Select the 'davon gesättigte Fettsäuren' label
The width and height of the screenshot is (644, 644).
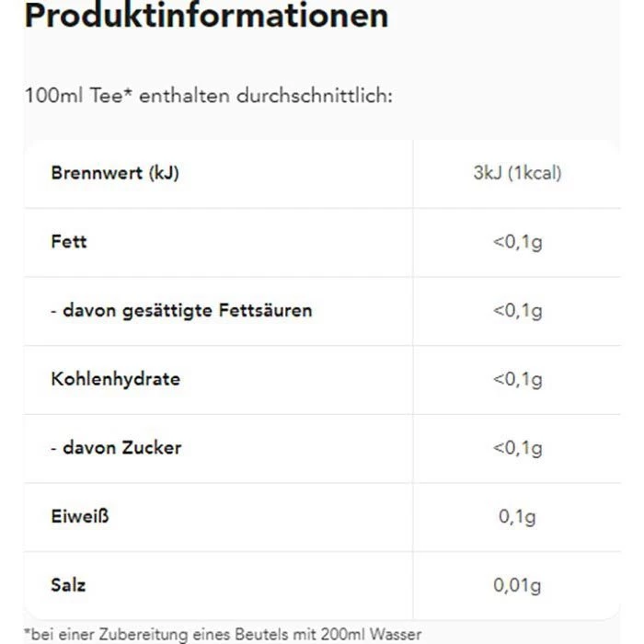181,310
